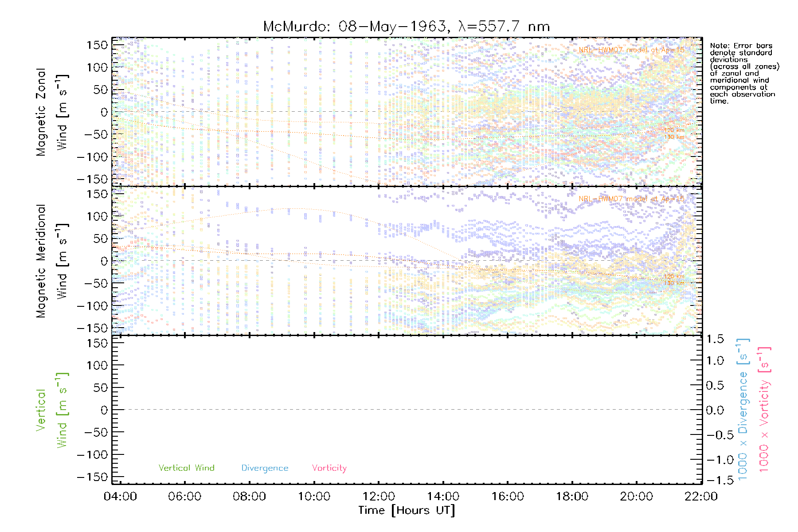This screenshot has height=532, width=798.
Task: Click the 120 km label in zonal panel
Action: [674, 130]
